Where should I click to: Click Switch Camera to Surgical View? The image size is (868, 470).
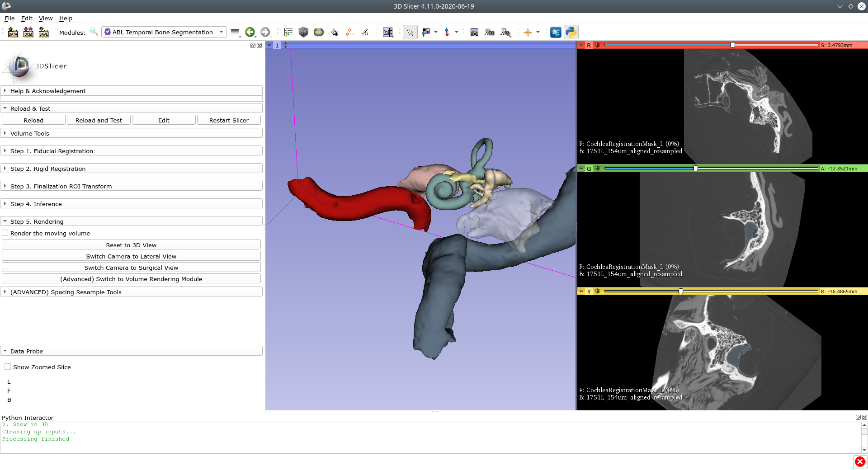coord(131,268)
